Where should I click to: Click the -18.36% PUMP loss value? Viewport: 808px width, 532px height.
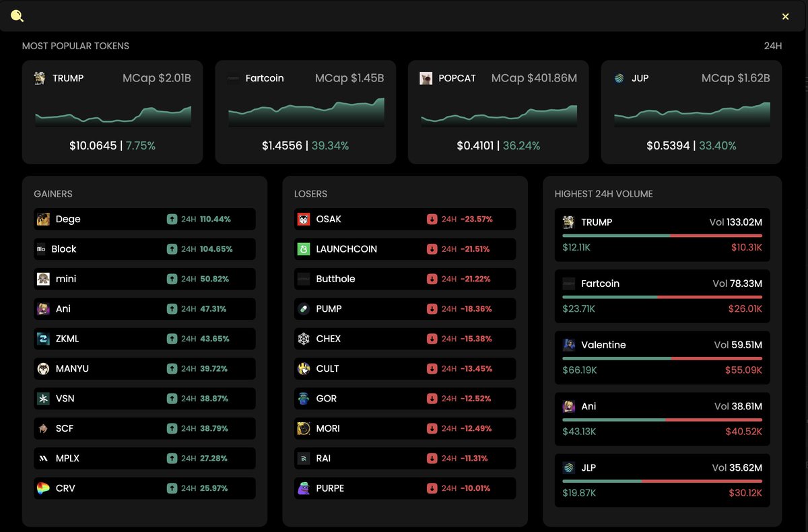[476, 309]
